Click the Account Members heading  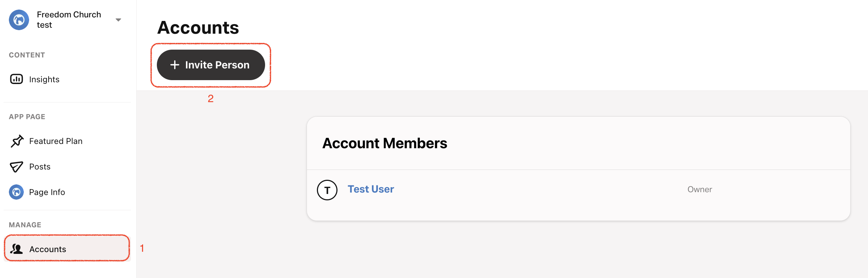pos(385,143)
